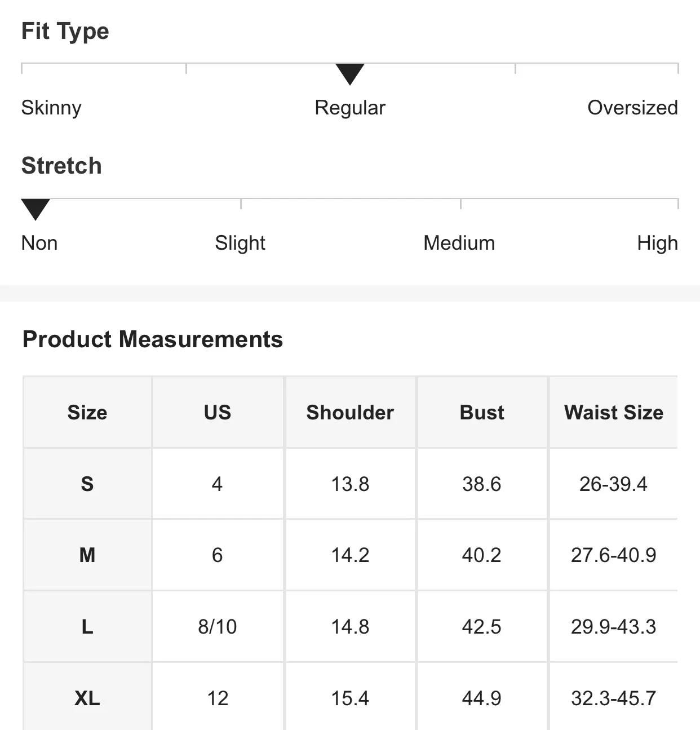Viewport: 700px width, 730px height.
Task: Select the S size row label
Action: tap(87, 484)
